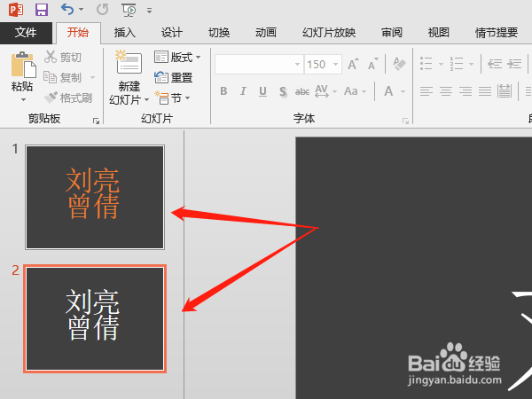Switch to the 切换 (Transitions) tab
This screenshot has width=532, height=399.
pyautogui.click(x=219, y=33)
